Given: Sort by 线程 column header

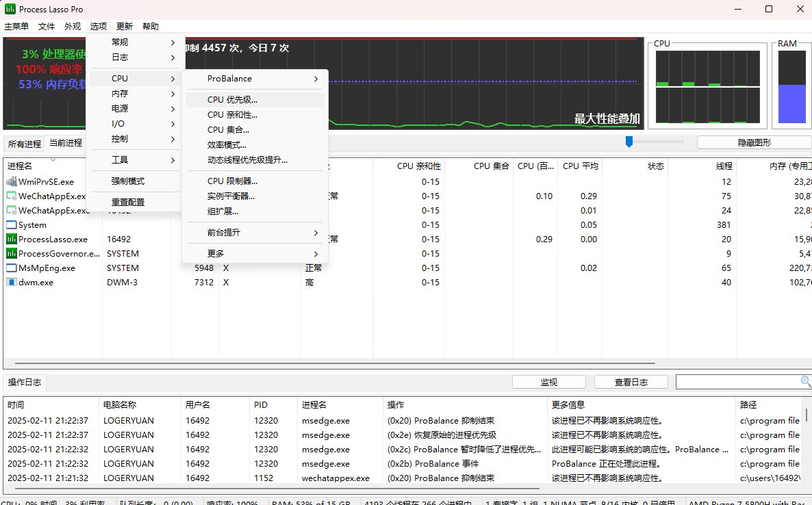Looking at the screenshot, I should (702, 166).
